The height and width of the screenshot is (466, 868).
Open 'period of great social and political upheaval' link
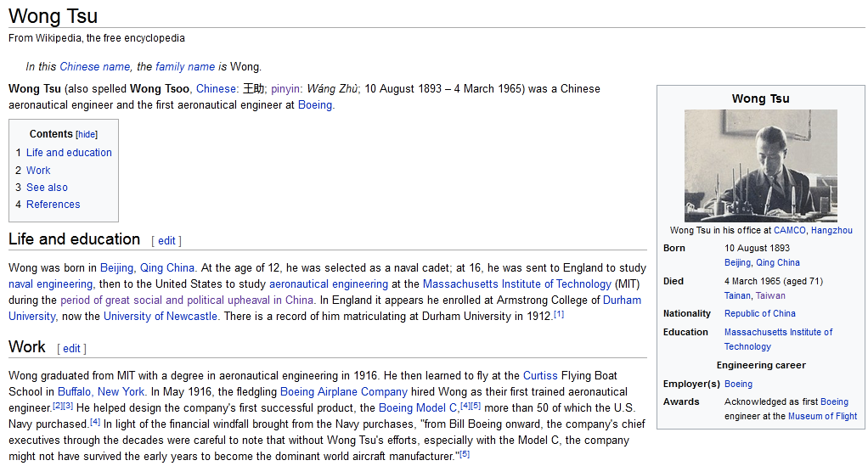(x=187, y=300)
